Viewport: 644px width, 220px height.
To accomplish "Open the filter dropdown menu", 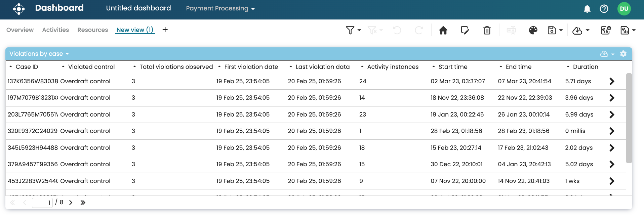I will point(353,30).
